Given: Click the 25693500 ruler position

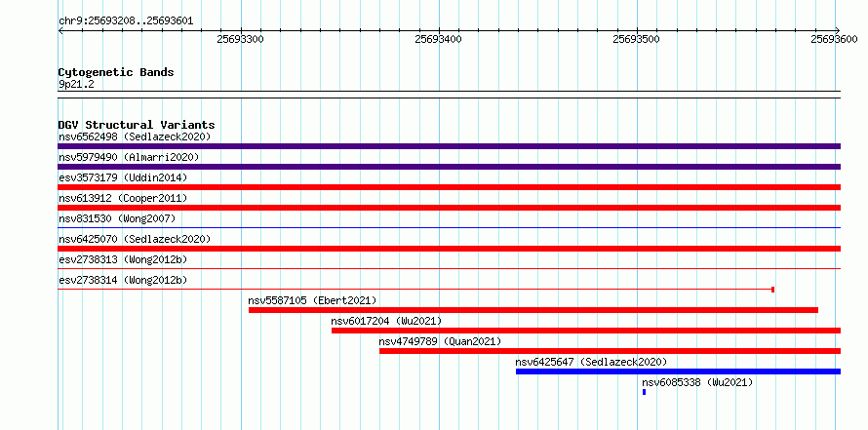Looking at the screenshot, I should click(636, 39).
